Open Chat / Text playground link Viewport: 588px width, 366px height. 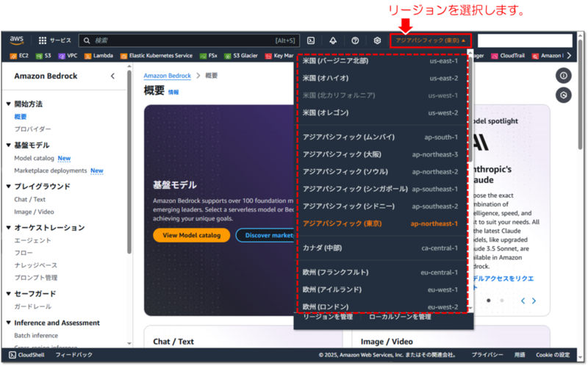[x=29, y=199]
